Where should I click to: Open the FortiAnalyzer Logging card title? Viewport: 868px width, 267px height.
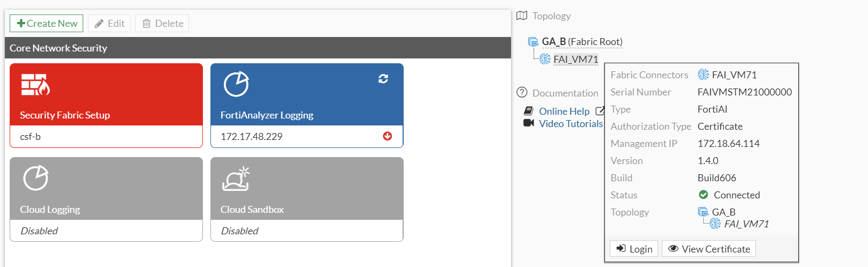[267, 115]
